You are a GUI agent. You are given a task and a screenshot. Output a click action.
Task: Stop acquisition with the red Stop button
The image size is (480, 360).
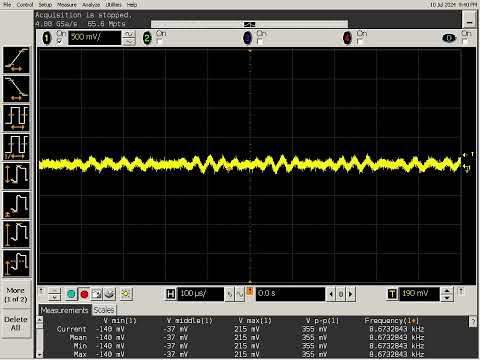click(x=84, y=294)
